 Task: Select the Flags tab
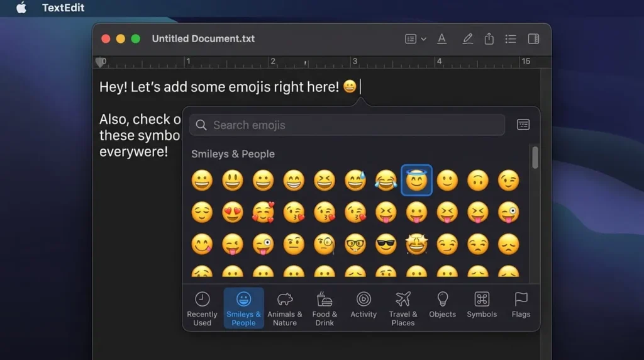[521, 305]
